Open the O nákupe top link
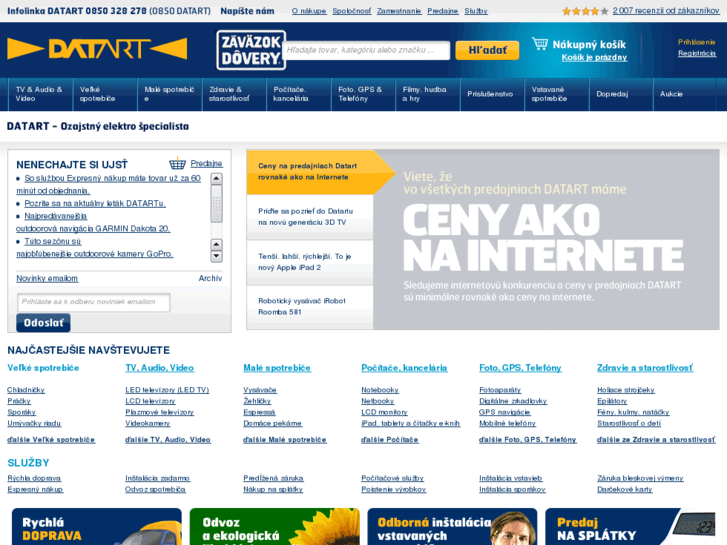This screenshot has width=727, height=545. tap(309, 11)
